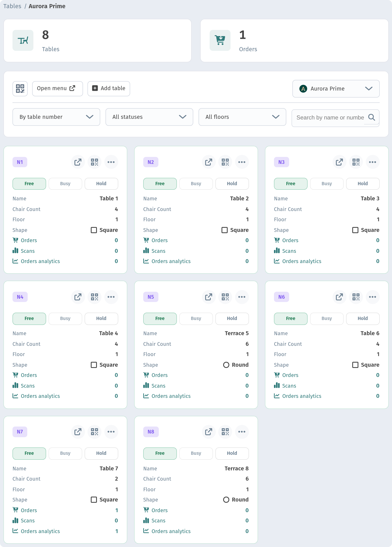Show QR code for table N3
This screenshot has width=392, height=547.
click(356, 162)
